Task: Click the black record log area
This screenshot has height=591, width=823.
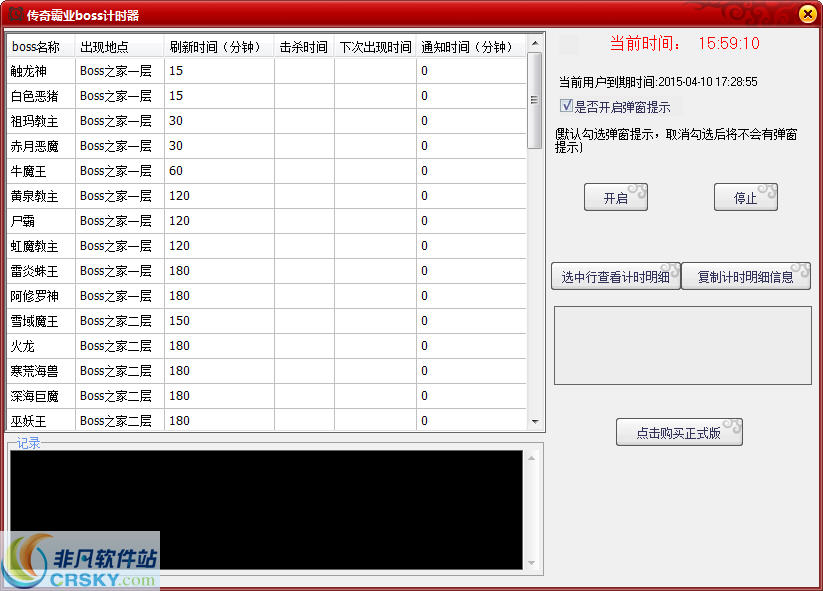Action: (266, 510)
